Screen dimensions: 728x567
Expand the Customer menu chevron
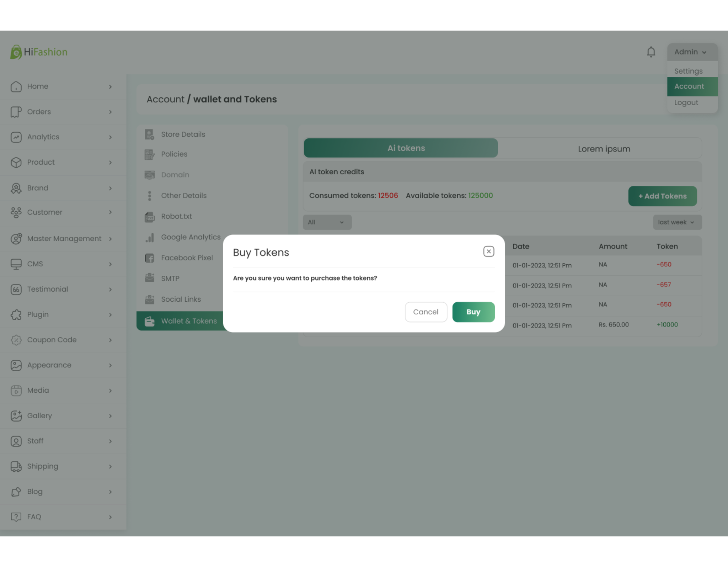pyautogui.click(x=111, y=212)
